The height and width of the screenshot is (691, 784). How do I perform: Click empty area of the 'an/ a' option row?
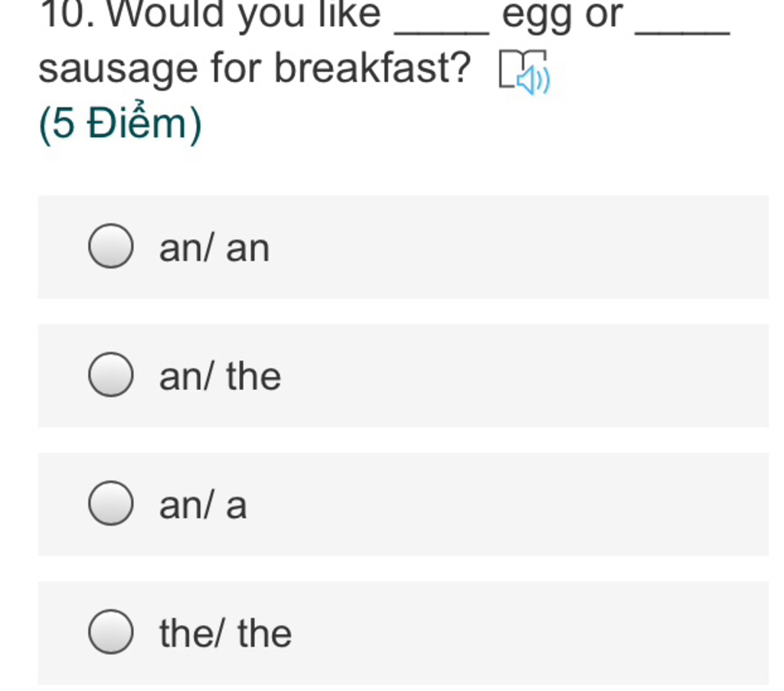coord(500,504)
